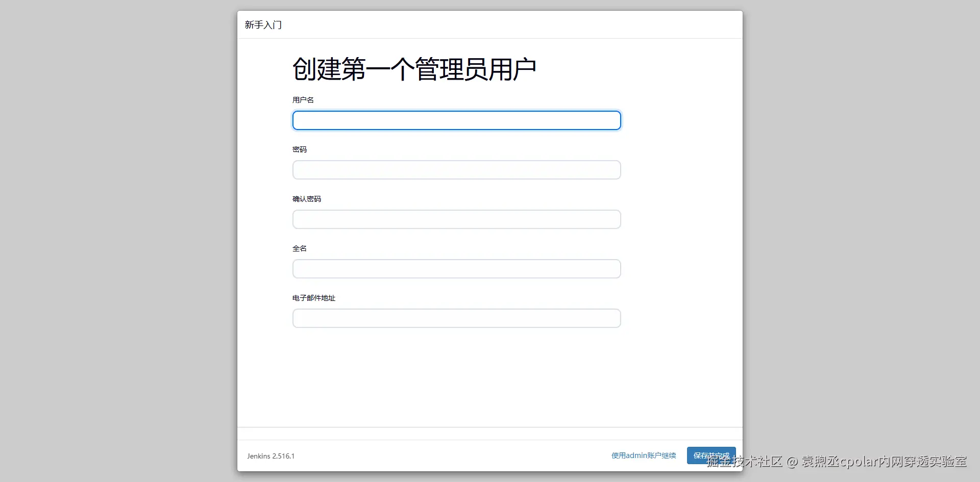Click the 创建第一个管理员用户 heading

click(x=414, y=69)
